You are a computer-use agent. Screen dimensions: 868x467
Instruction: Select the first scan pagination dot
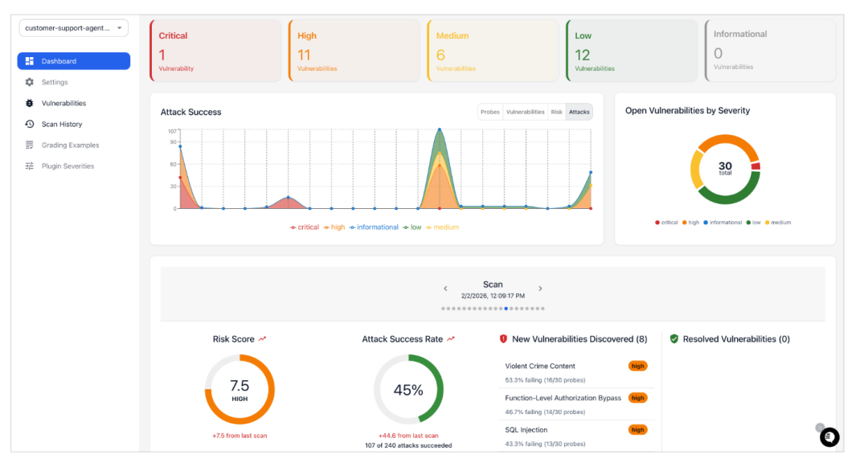point(443,309)
